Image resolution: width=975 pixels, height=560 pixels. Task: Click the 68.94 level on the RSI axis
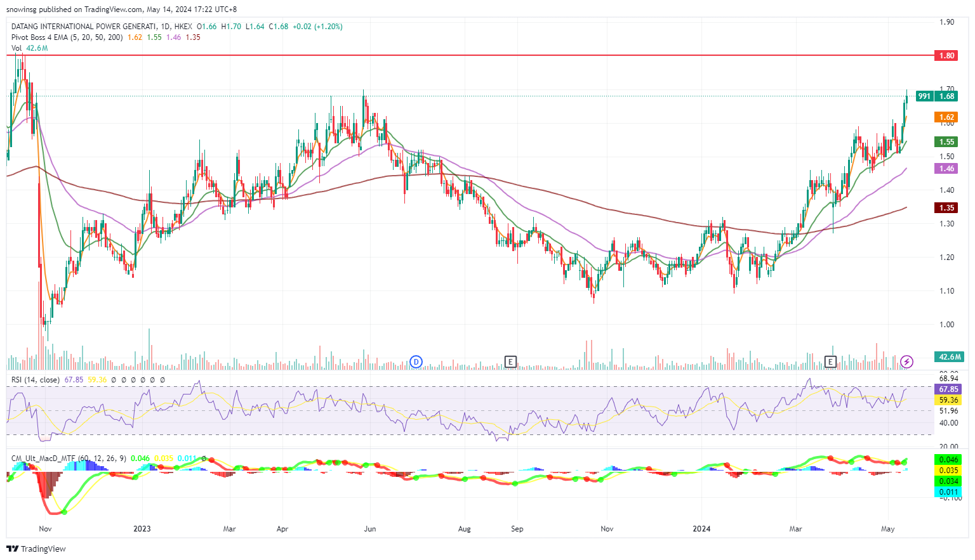tap(948, 379)
